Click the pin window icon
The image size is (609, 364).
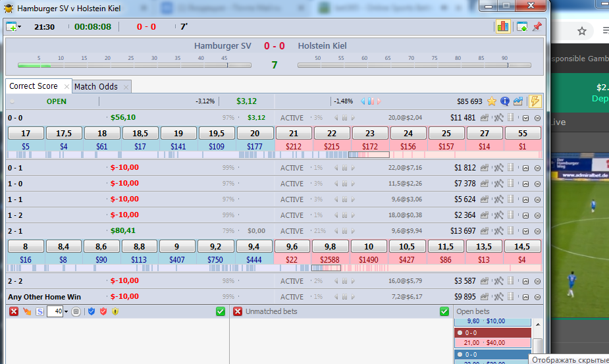click(x=537, y=26)
